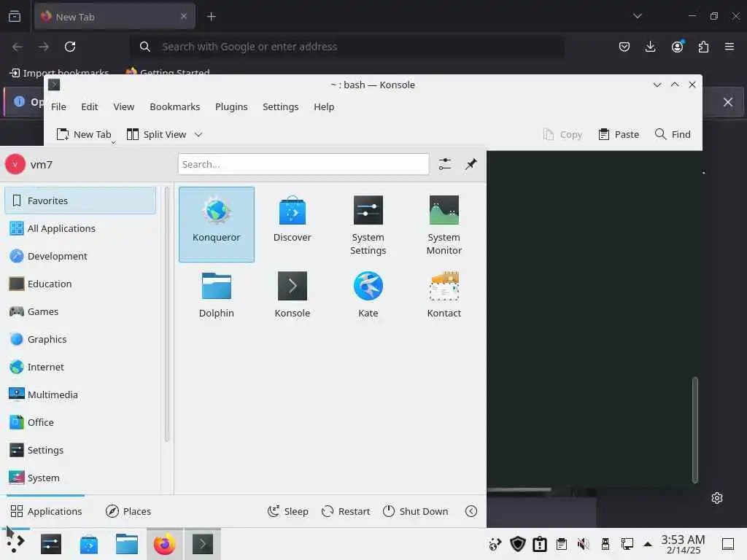Click Split View in Konsole toolbar
This screenshot has height=560, width=747.
click(157, 135)
